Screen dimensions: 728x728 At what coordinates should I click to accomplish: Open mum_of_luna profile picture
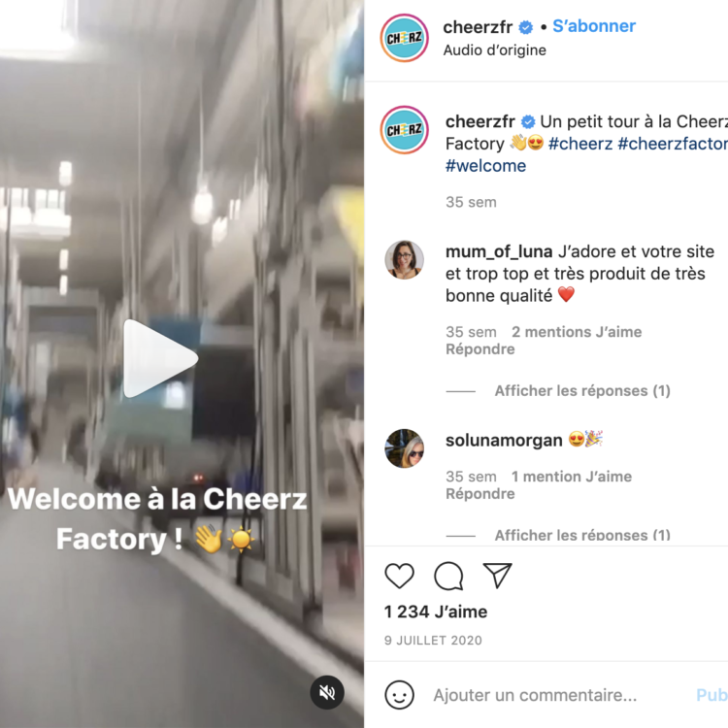(405, 259)
